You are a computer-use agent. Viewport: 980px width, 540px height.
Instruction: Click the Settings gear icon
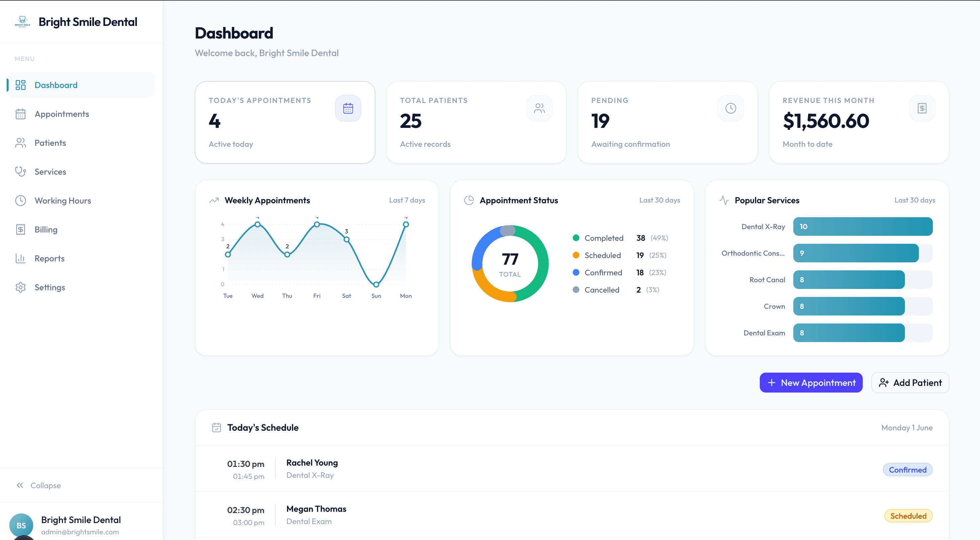[x=21, y=287]
